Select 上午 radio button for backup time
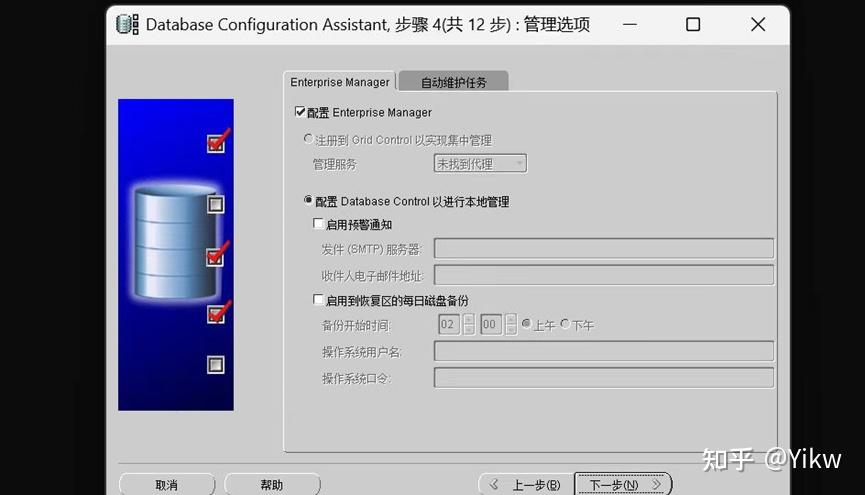 coord(526,323)
